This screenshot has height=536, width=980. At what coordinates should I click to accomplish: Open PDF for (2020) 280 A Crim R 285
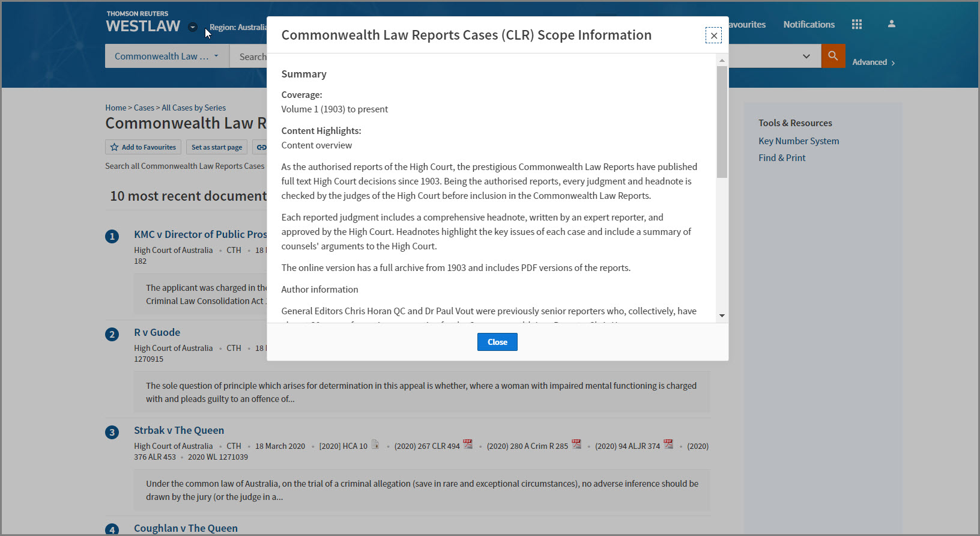(576, 444)
